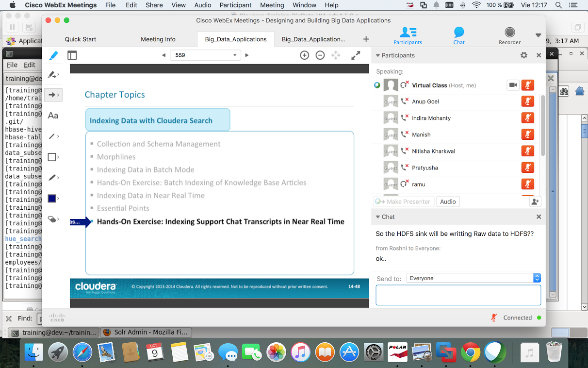The height and width of the screenshot is (368, 588).
Task: Open Edit menu in the terminal window
Action: point(30,65)
